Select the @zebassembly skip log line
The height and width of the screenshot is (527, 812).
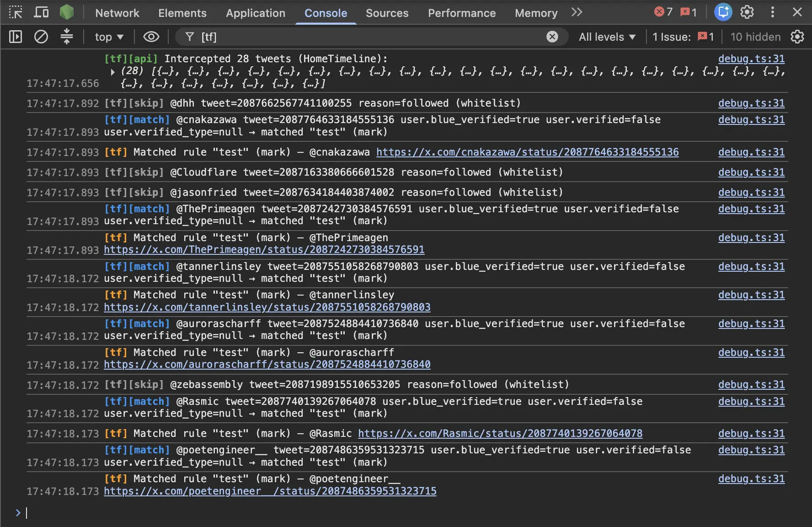pyautogui.click(x=337, y=385)
